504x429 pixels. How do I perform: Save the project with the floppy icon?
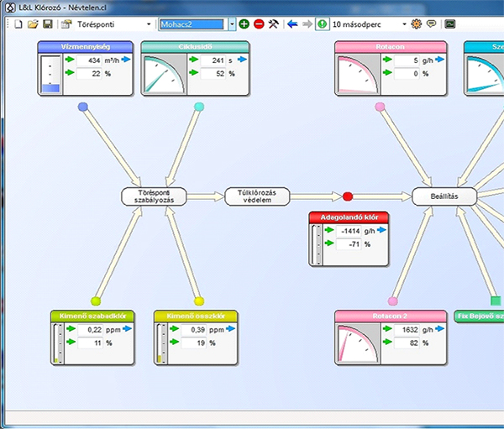48,24
